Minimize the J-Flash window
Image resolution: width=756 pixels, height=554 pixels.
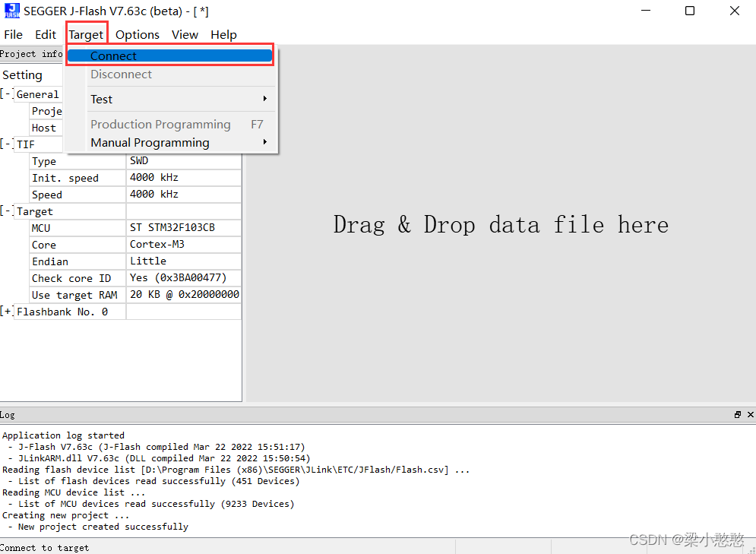coord(646,11)
